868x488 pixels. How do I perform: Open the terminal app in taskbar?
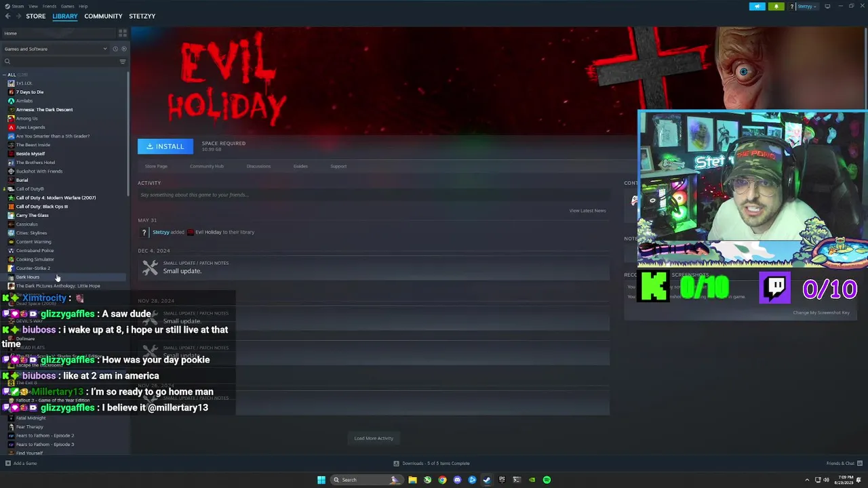tap(517, 480)
